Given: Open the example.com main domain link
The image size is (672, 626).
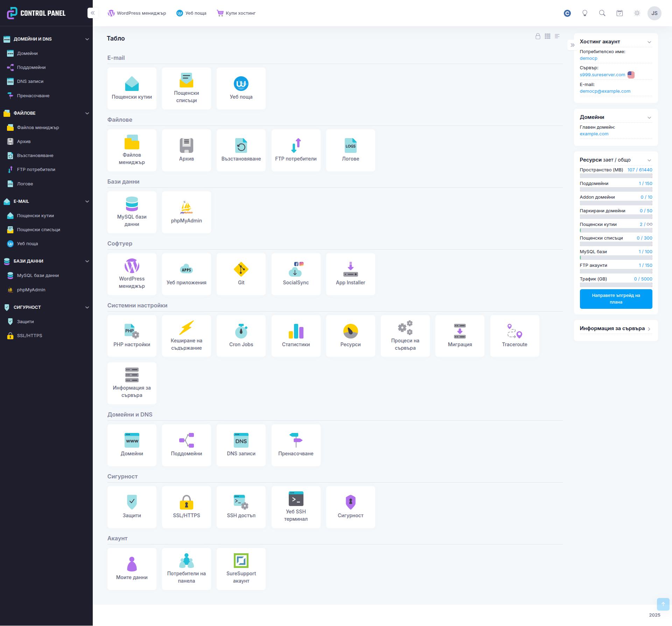Looking at the screenshot, I should tap(594, 134).
